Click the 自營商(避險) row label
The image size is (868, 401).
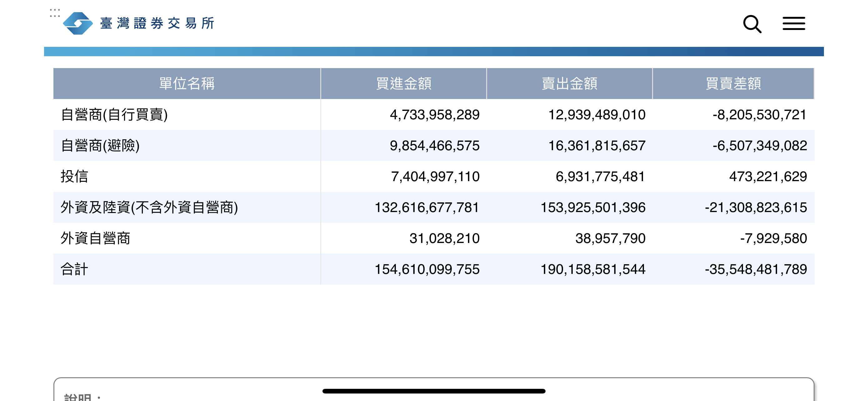(100, 146)
